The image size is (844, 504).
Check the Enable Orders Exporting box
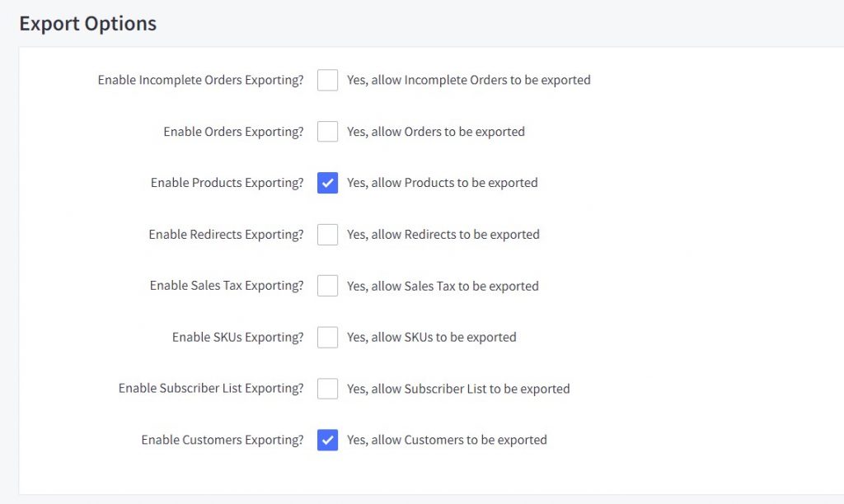tap(327, 131)
